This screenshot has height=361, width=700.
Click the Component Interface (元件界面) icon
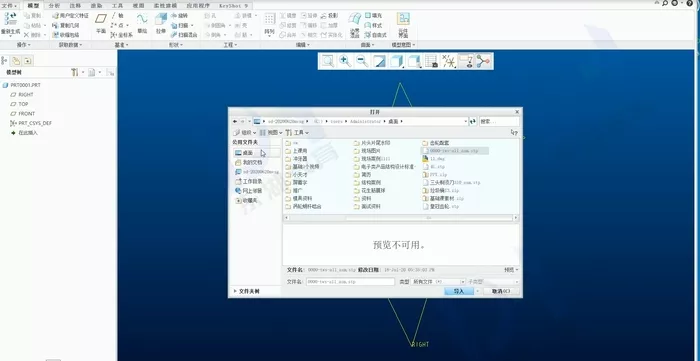(403, 19)
